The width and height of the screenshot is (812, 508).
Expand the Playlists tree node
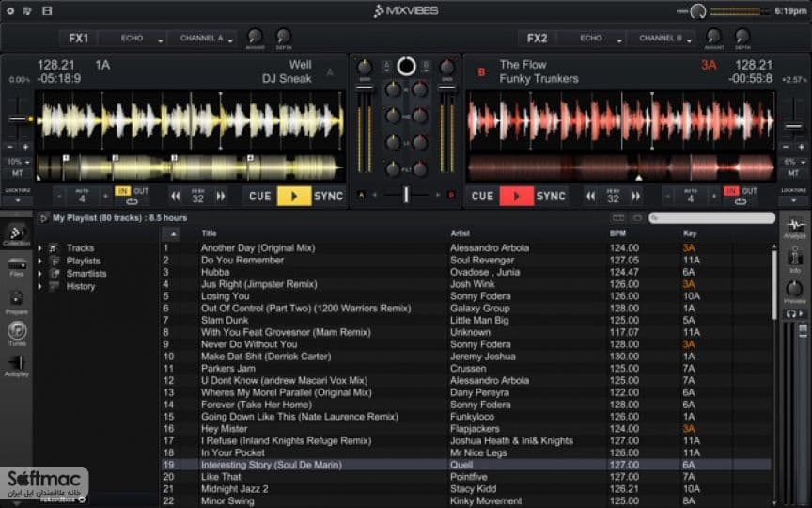[x=39, y=261]
